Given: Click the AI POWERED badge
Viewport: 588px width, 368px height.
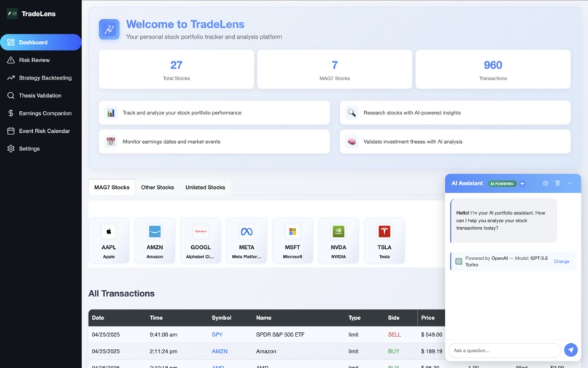Looking at the screenshot, I should click(x=502, y=183).
